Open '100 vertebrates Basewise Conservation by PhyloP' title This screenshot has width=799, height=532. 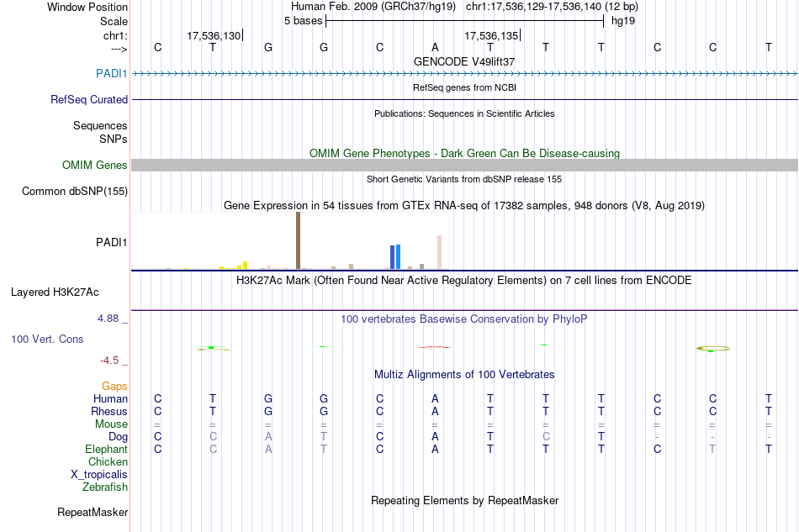click(x=464, y=319)
